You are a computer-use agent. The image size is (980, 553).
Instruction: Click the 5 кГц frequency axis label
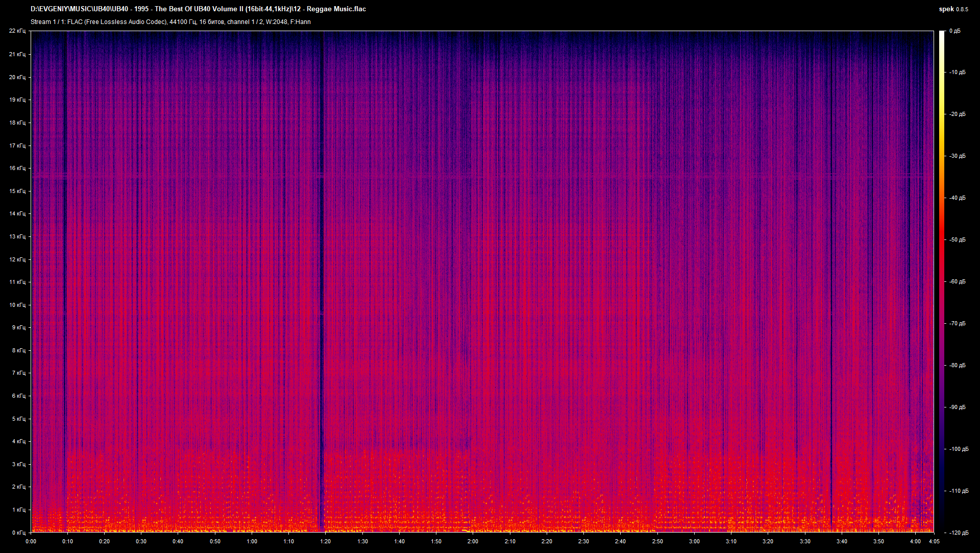[18, 419]
